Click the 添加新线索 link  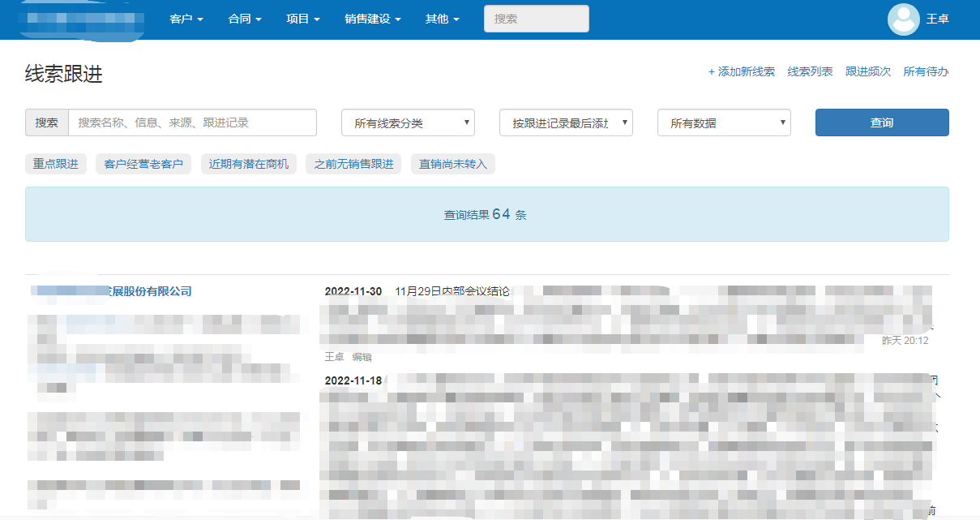point(741,72)
